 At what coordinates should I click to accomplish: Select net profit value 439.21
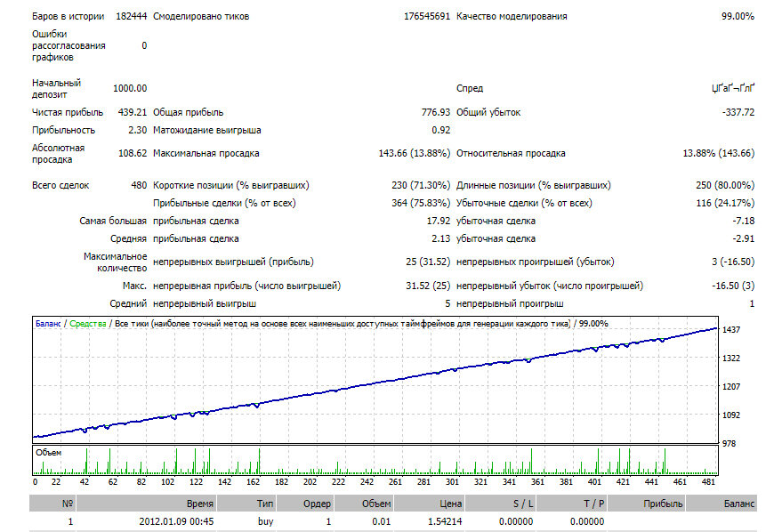(x=133, y=112)
